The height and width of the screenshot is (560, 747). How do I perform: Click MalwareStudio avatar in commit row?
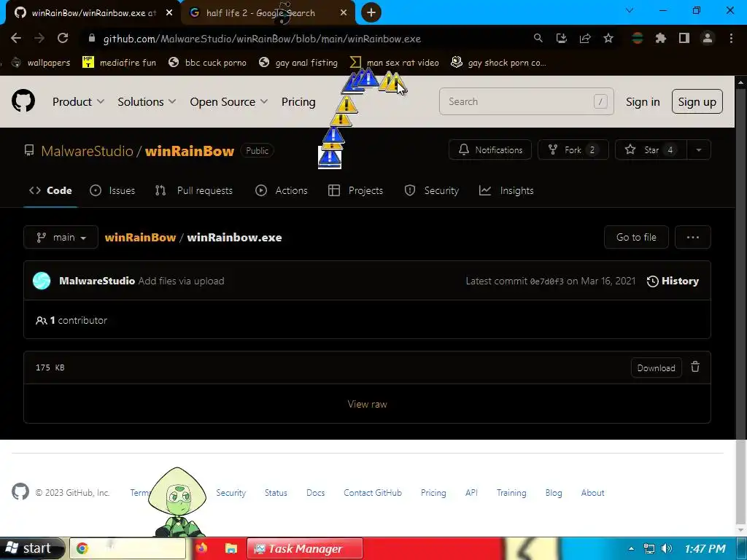pyautogui.click(x=42, y=281)
